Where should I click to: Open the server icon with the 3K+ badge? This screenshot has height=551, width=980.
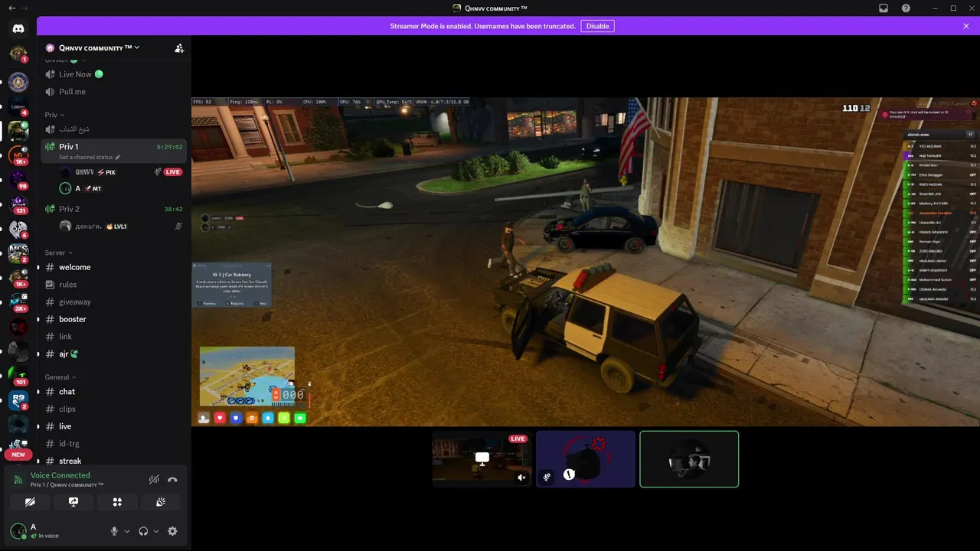point(18,302)
